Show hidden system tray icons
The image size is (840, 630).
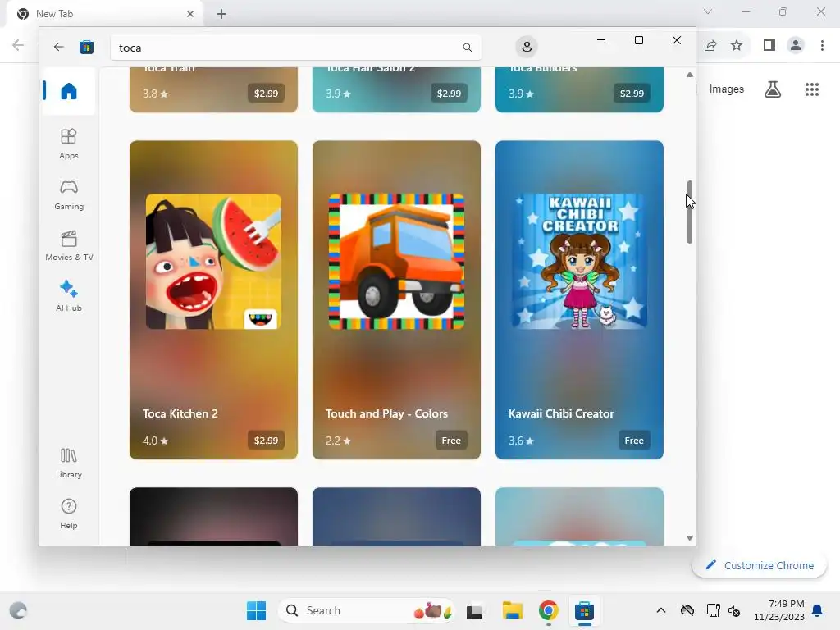(661, 610)
